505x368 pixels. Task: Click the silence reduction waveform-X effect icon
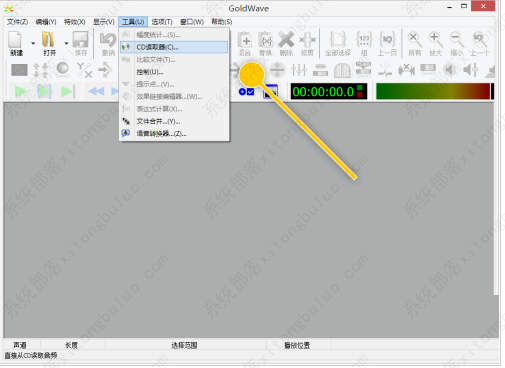406,70
